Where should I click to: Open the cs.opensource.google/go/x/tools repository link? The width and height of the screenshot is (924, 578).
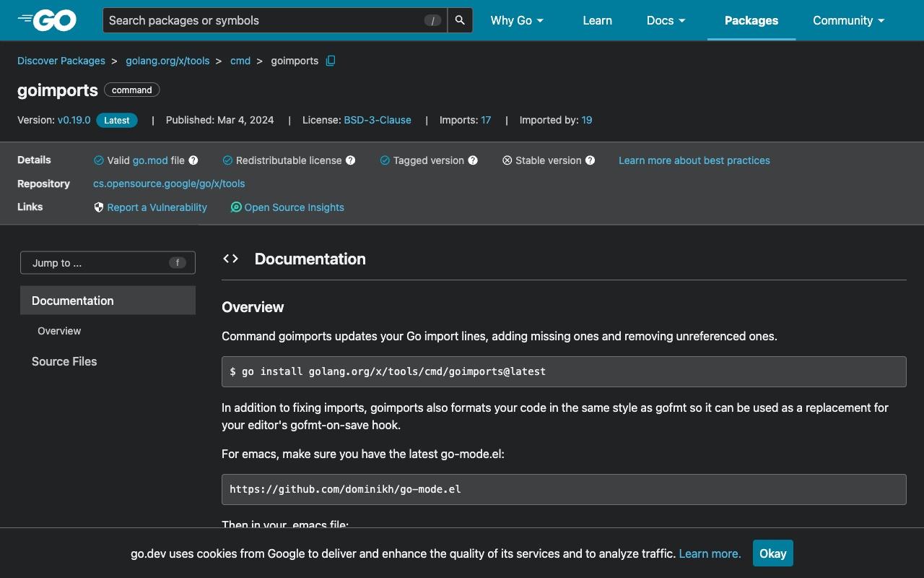click(169, 184)
